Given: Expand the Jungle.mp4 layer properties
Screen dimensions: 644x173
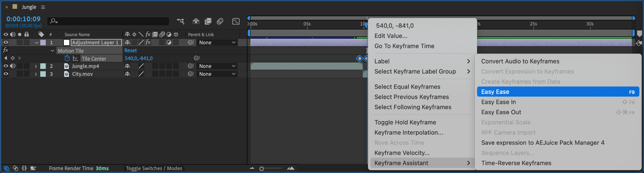Looking at the screenshot, I should click(36, 66).
